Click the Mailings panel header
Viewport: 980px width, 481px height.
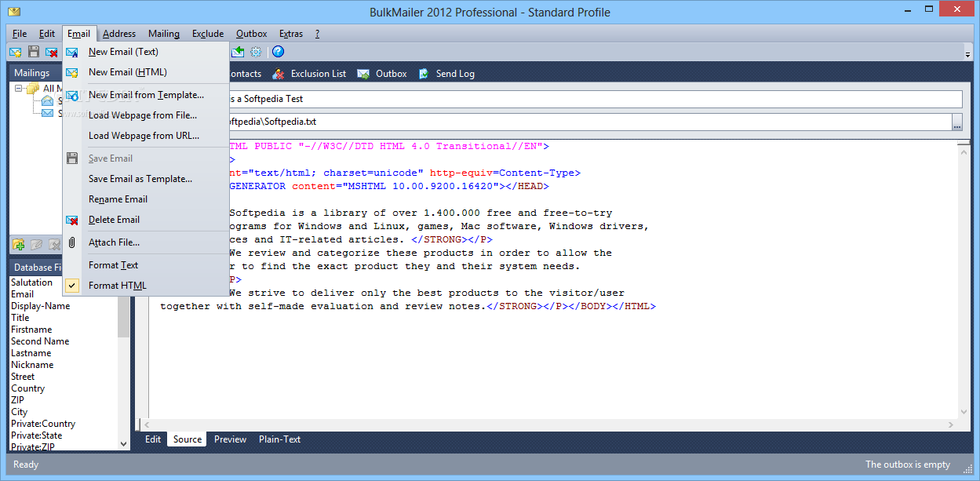click(x=35, y=73)
